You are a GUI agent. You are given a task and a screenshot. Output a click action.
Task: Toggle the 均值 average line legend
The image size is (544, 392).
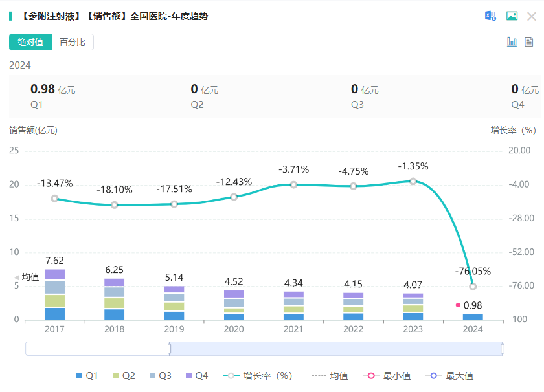tap(330, 376)
